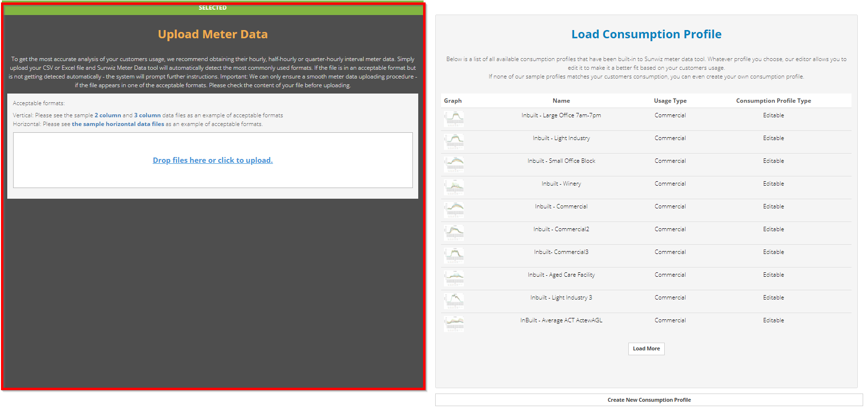Click the Load More button
Screen dimensions: 868x410
click(646, 349)
